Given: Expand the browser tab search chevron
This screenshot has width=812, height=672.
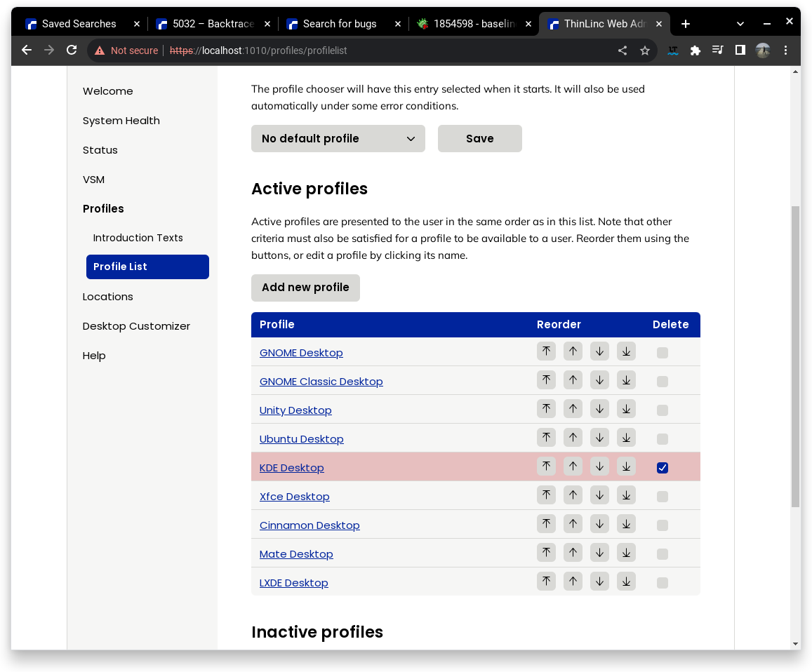Looking at the screenshot, I should coord(740,24).
